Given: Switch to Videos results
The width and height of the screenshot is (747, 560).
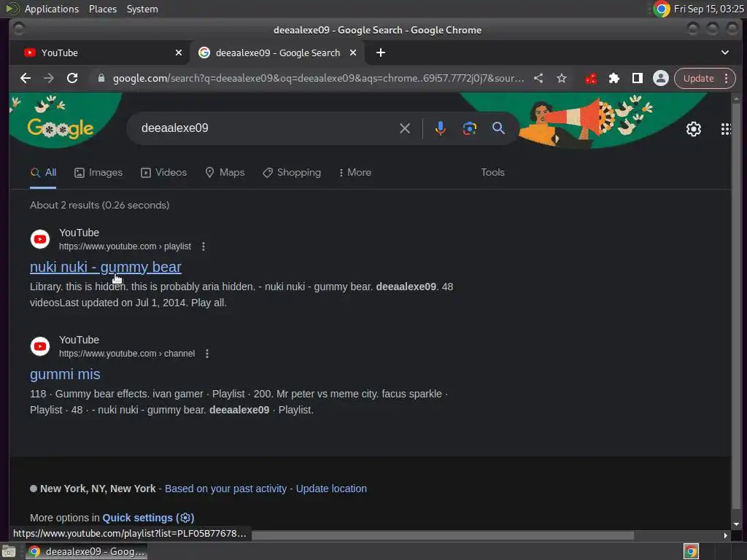Looking at the screenshot, I should tap(164, 172).
